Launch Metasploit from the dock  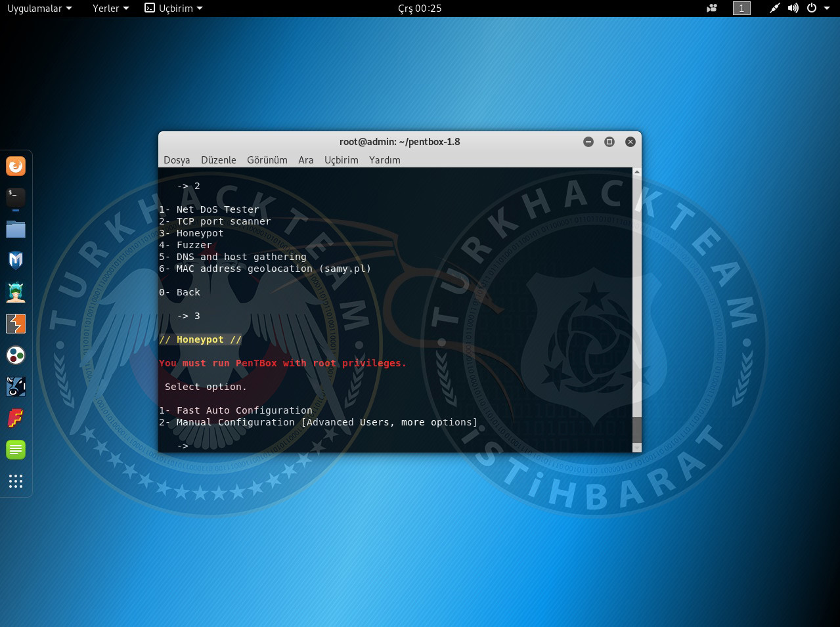[16, 261]
